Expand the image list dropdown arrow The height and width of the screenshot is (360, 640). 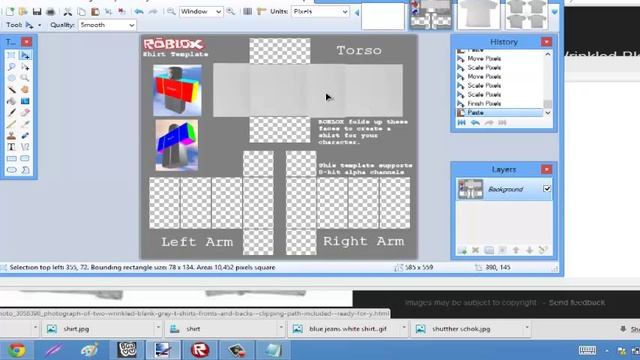click(554, 12)
